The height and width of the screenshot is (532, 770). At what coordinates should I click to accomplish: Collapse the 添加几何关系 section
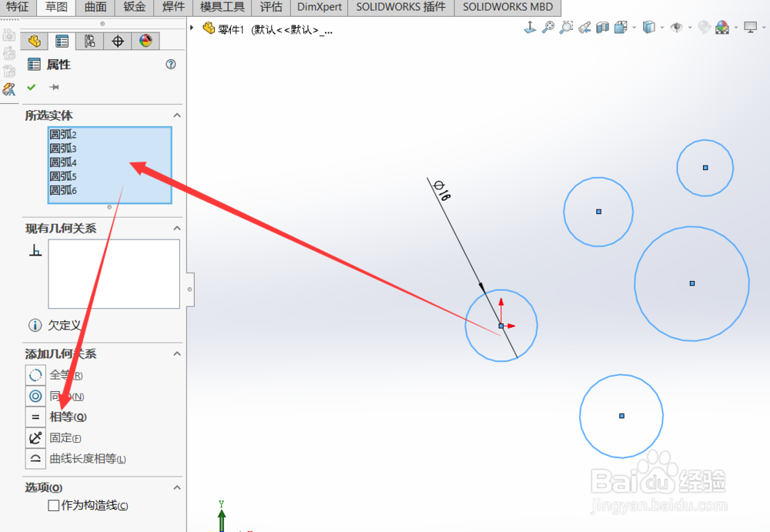[177, 353]
